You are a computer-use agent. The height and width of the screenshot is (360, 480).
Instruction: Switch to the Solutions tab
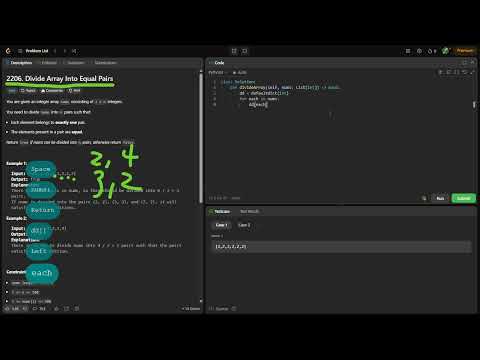[x=75, y=63]
